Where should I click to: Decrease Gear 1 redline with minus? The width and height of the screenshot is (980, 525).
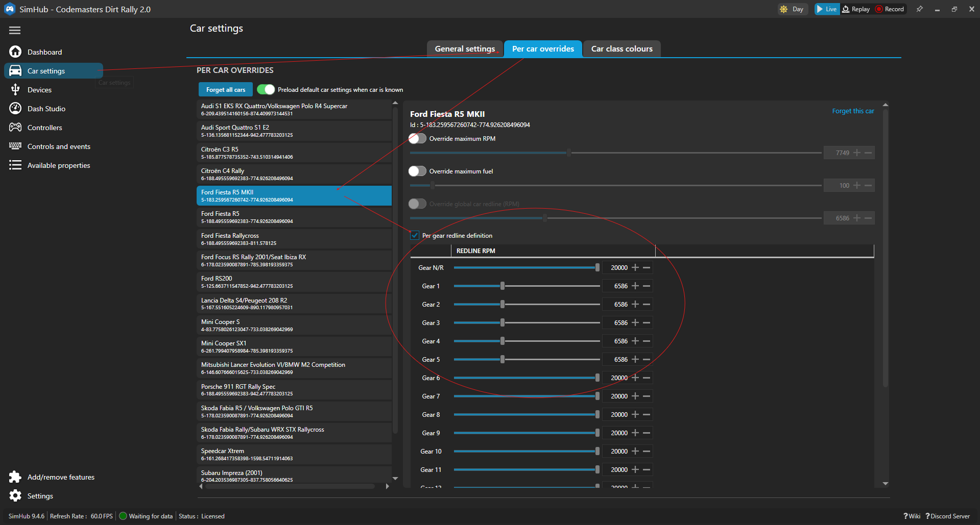[647, 286]
